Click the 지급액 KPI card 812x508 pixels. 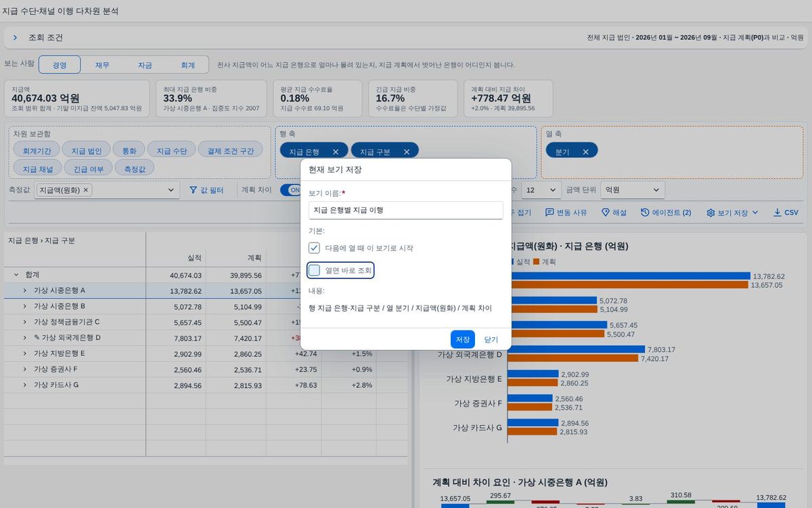coord(77,98)
